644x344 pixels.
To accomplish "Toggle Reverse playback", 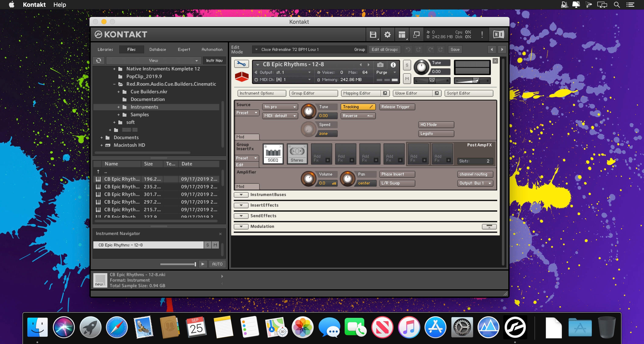I will 358,116.
